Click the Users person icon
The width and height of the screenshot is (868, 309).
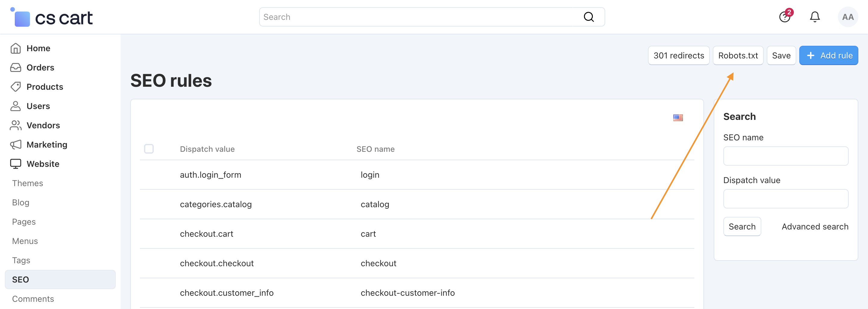coord(15,106)
